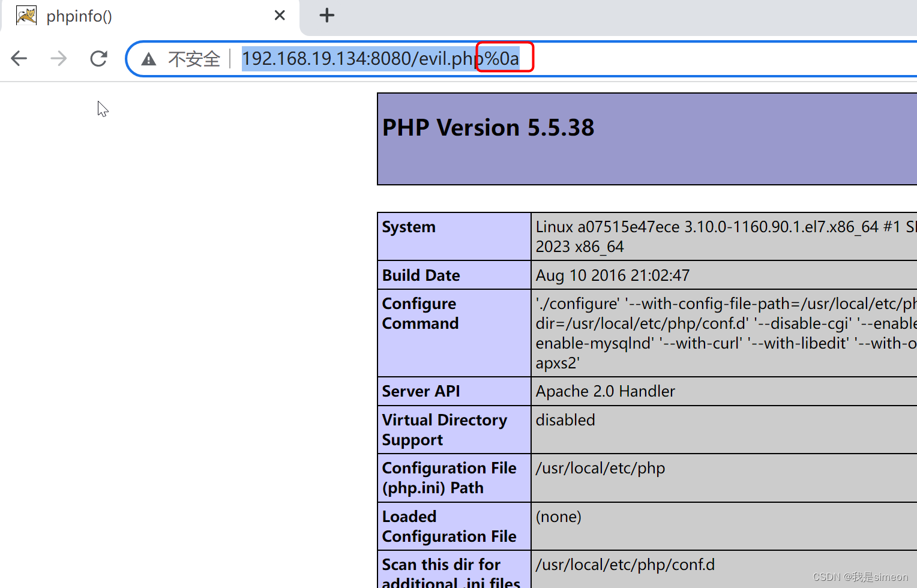The image size is (917, 588).
Task: Click the Loaded Configuration File label
Action: pyautogui.click(x=449, y=526)
